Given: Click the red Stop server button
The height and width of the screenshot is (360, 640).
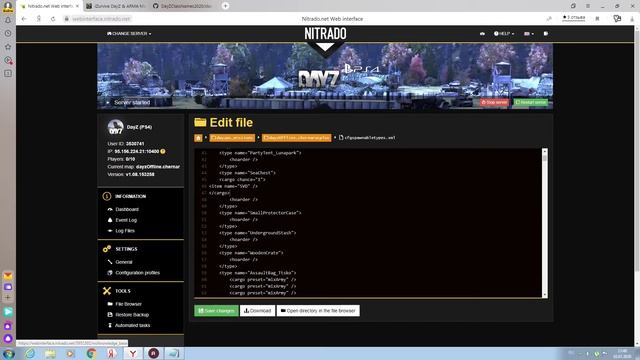Looking at the screenshot, I should (x=494, y=102).
